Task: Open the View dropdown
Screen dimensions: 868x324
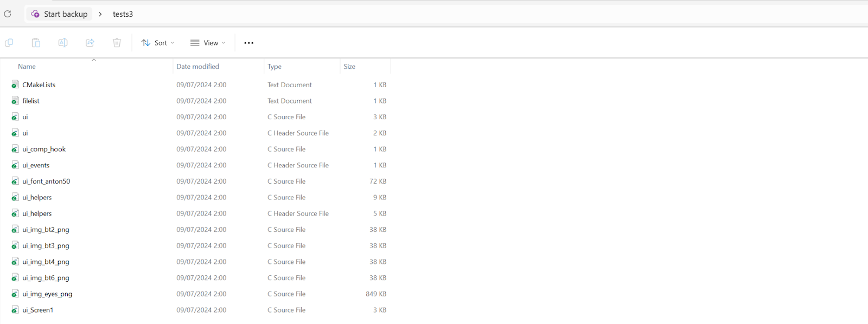Action: 208,43
